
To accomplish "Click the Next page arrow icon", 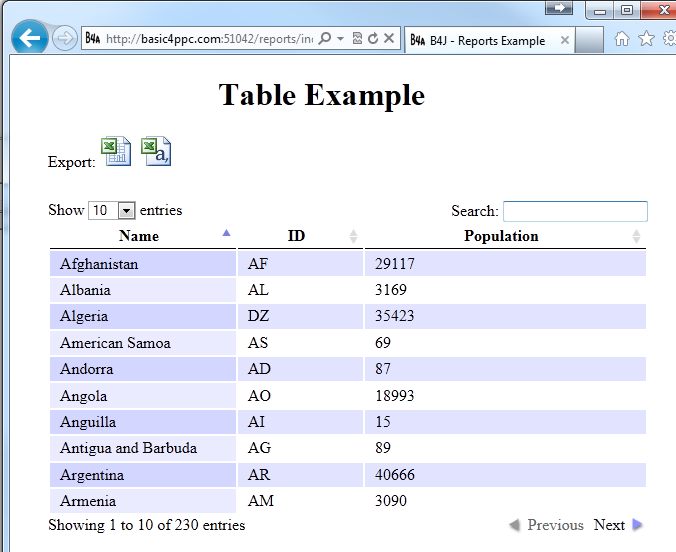I will pyautogui.click(x=637, y=525).
